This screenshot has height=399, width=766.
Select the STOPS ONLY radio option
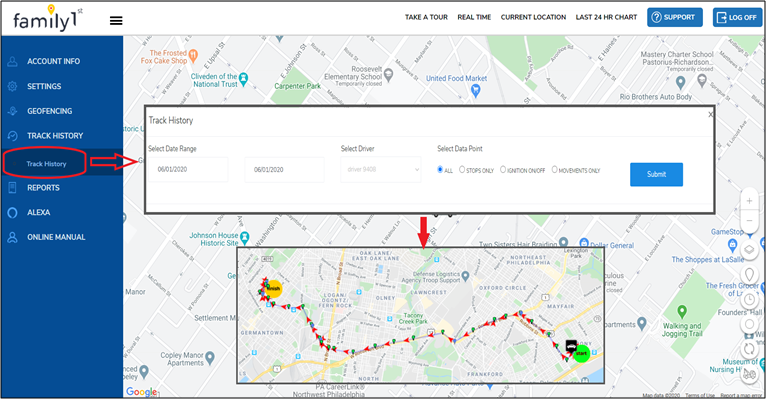pos(462,169)
